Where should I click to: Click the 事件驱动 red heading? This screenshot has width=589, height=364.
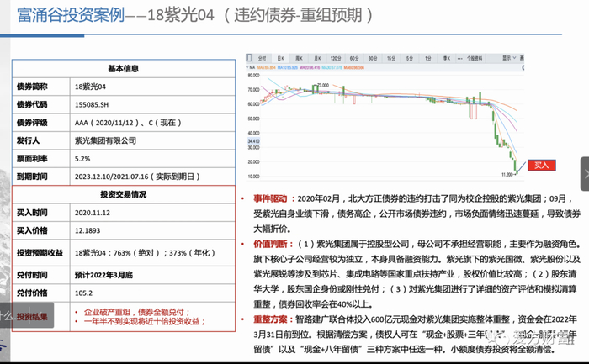(270, 198)
